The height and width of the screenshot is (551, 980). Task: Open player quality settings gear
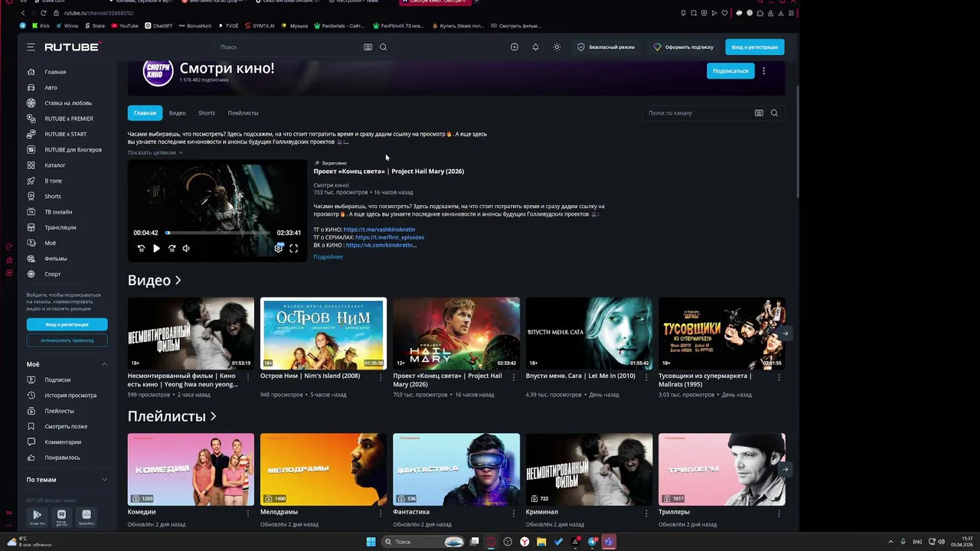(x=279, y=248)
